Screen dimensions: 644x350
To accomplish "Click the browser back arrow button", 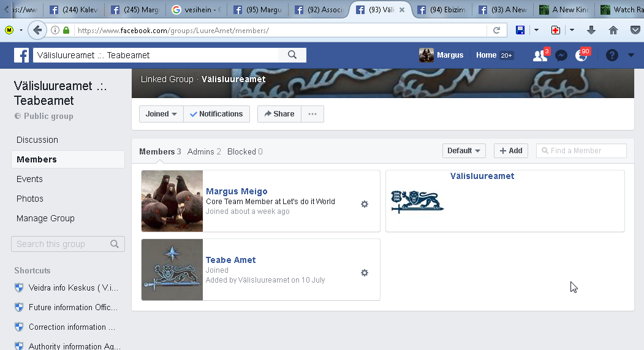I will tap(37, 30).
